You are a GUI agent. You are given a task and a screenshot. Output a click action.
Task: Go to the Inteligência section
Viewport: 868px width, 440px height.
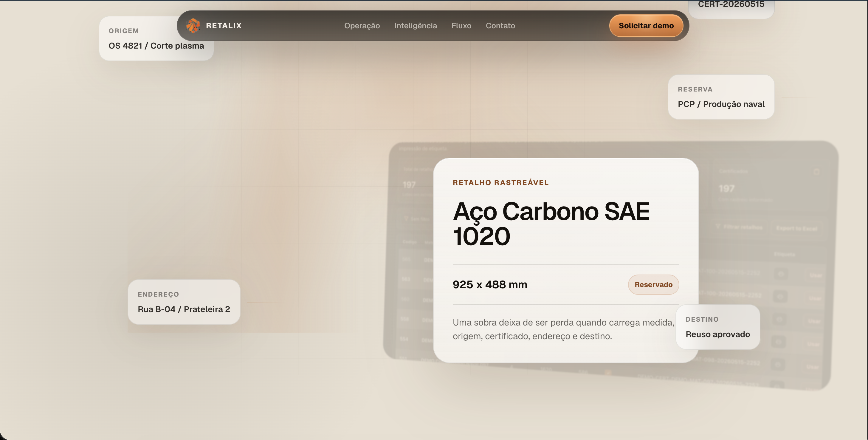pyautogui.click(x=416, y=26)
